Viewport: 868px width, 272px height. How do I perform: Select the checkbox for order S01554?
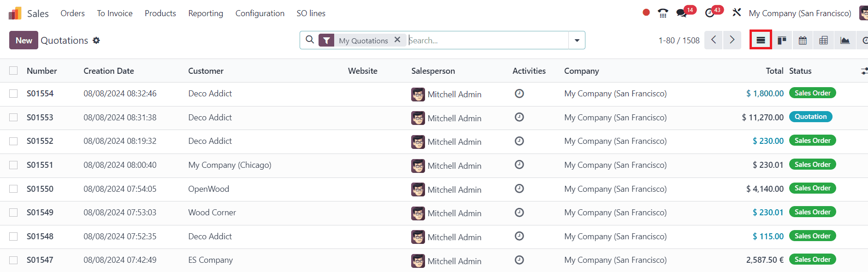(13, 94)
